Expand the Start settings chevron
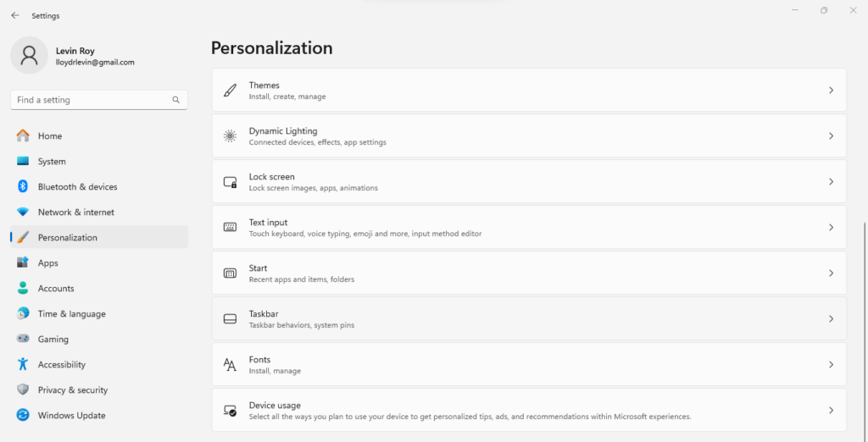This screenshot has height=442, width=868. coord(831,273)
